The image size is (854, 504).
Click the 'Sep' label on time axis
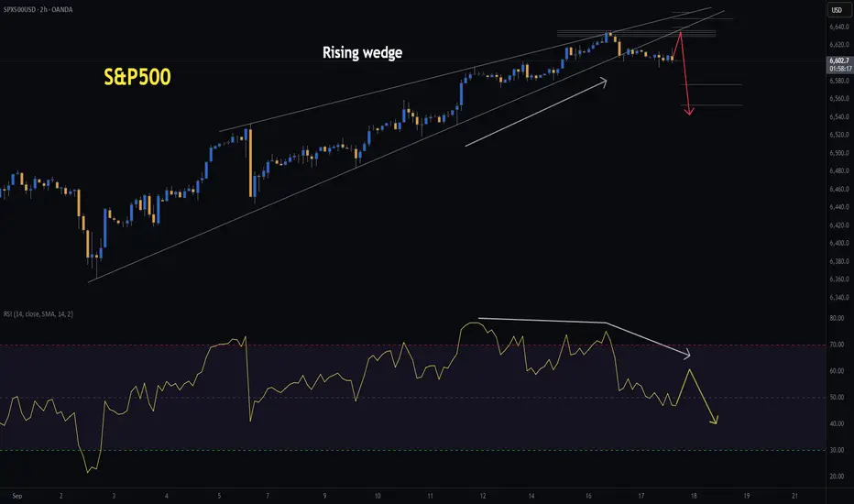(16, 496)
